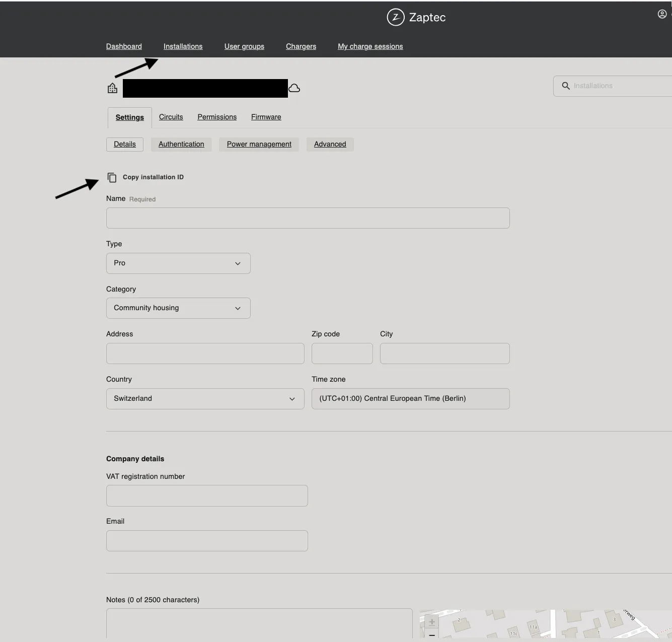Open Installations in top navigation
The height and width of the screenshot is (642, 672).
(183, 46)
